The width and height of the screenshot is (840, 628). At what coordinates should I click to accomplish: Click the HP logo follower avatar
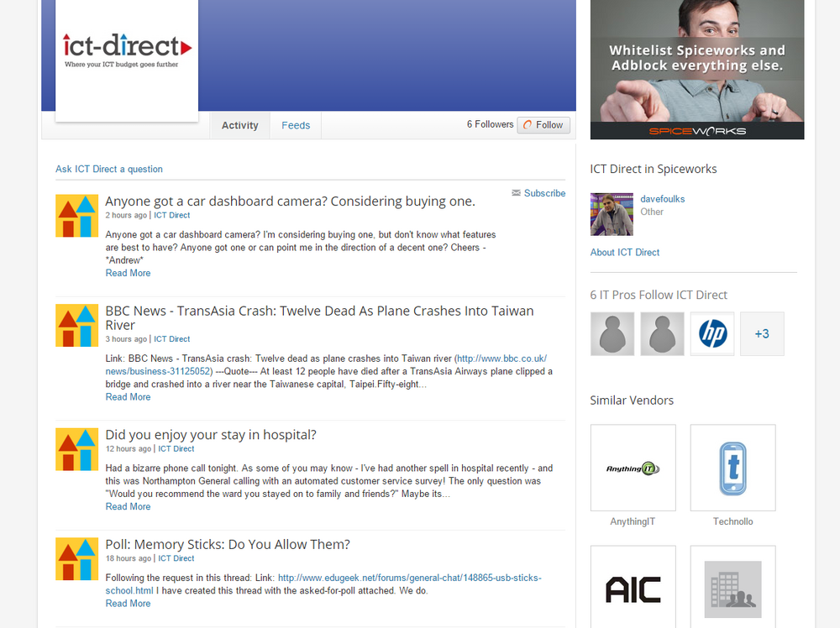click(x=712, y=334)
